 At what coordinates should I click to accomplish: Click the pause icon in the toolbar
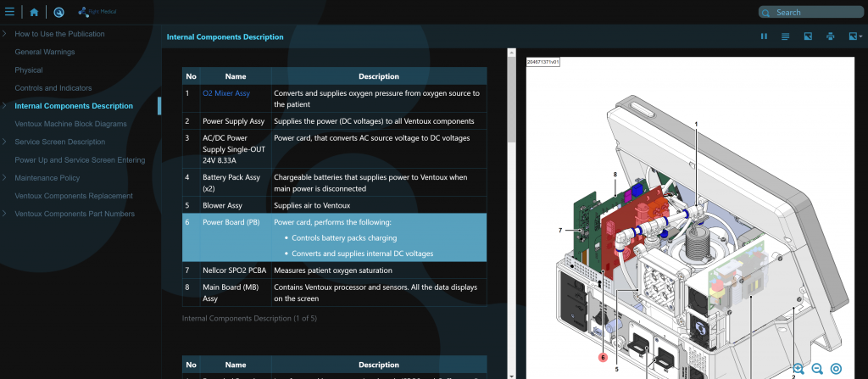click(764, 36)
